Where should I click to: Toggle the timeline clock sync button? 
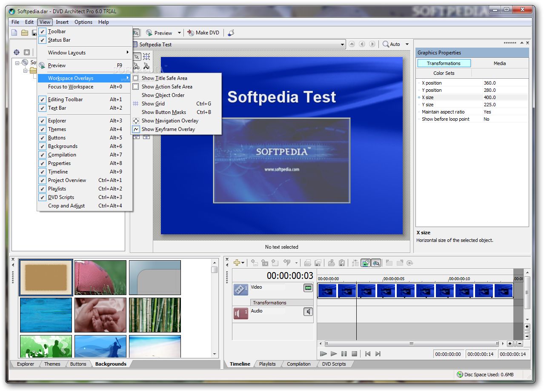point(366,263)
